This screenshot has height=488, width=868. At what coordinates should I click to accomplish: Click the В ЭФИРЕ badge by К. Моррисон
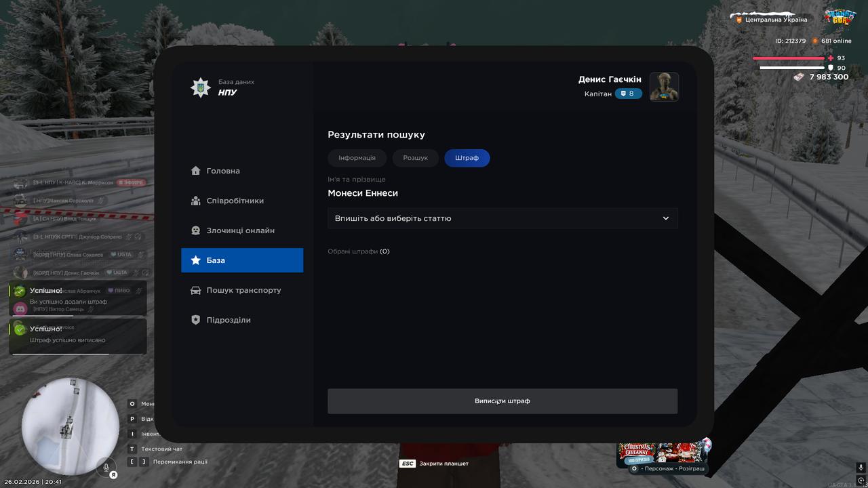131,182
